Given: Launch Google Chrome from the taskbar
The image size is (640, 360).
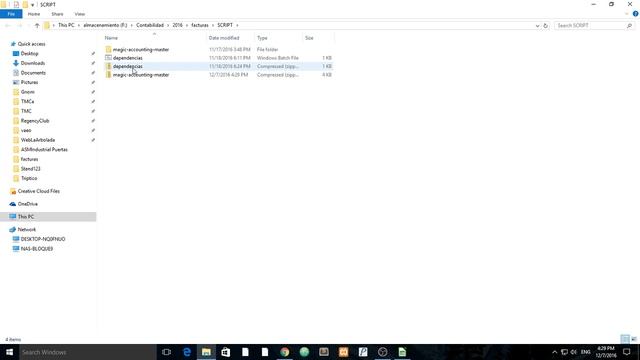Looking at the screenshot, I should pos(284,352).
